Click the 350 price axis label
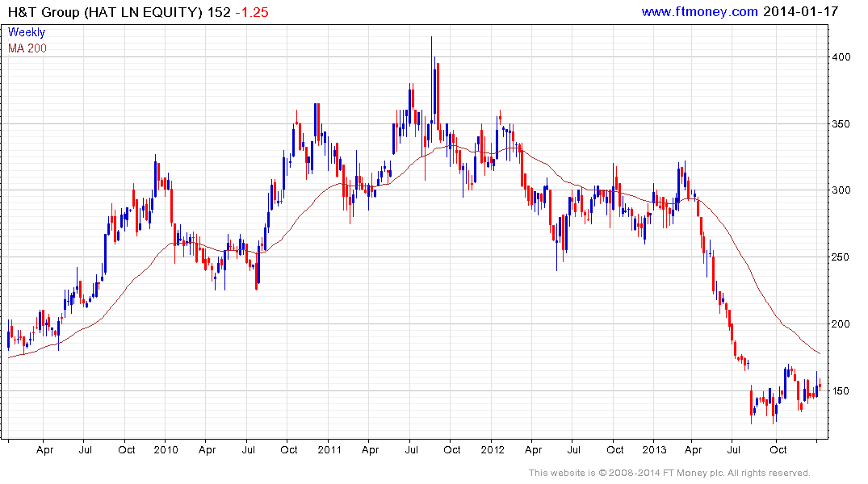The width and height of the screenshot is (868, 484). pos(841,124)
